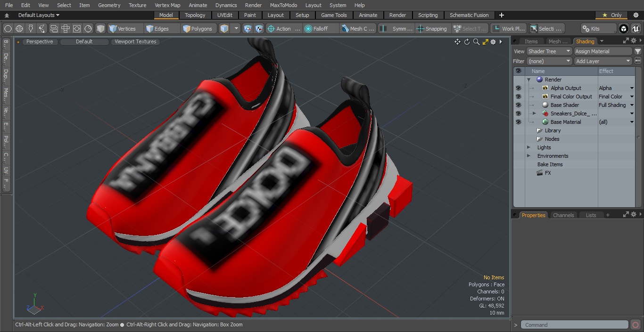This screenshot has width=644, height=332.
Task: Click the record button beside Command field
Action: [x=635, y=325]
